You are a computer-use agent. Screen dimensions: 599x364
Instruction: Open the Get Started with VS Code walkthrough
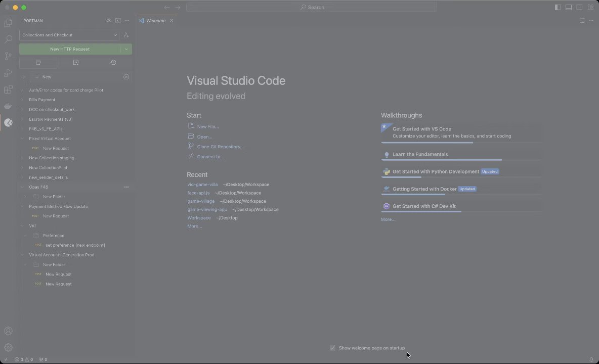click(x=461, y=132)
